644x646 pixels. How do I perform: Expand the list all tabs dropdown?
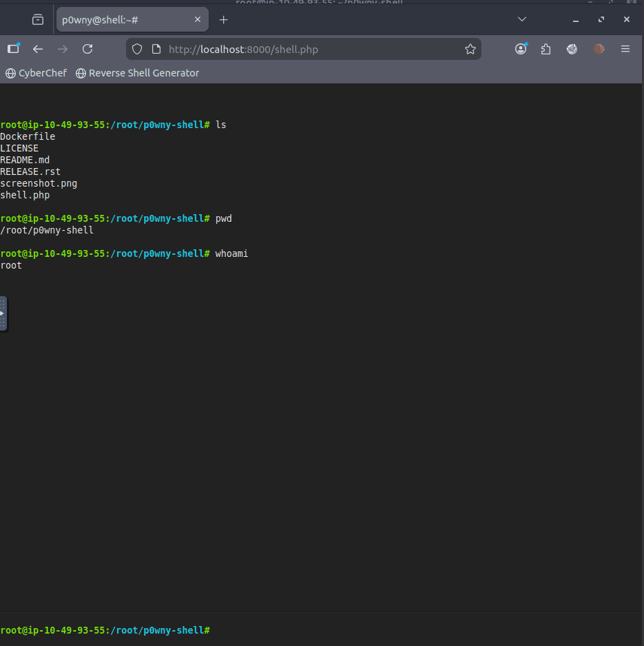tap(522, 20)
